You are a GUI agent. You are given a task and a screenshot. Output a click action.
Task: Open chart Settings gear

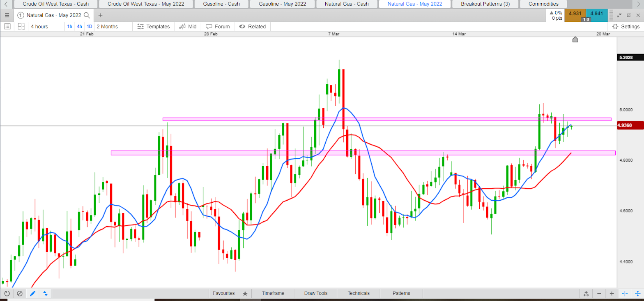[x=626, y=26]
